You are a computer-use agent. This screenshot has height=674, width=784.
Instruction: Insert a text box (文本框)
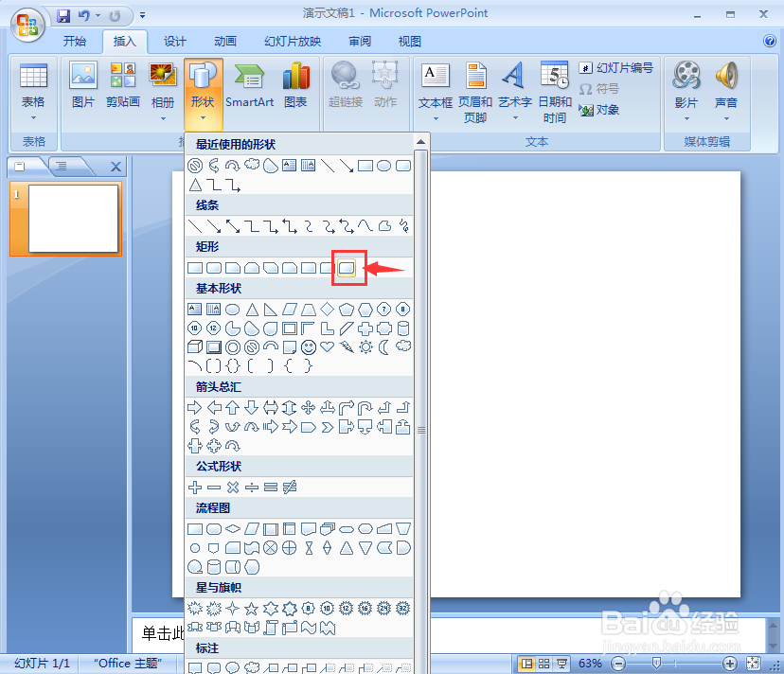[435, 92]
